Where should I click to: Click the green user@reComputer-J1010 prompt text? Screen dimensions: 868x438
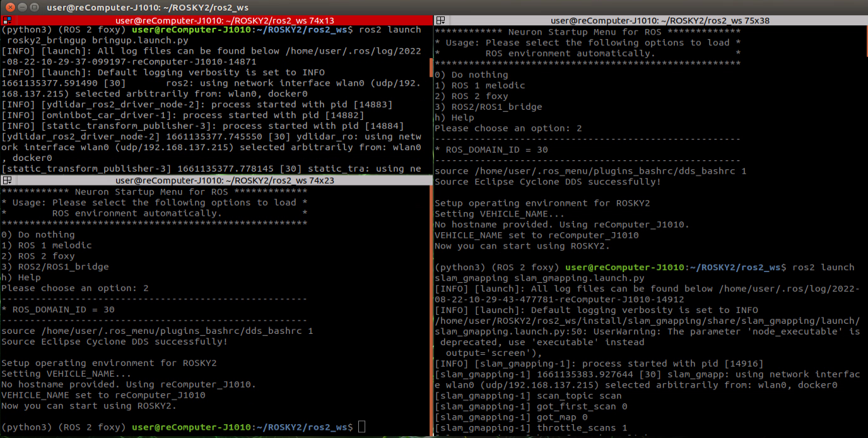(x=189, y=427)
